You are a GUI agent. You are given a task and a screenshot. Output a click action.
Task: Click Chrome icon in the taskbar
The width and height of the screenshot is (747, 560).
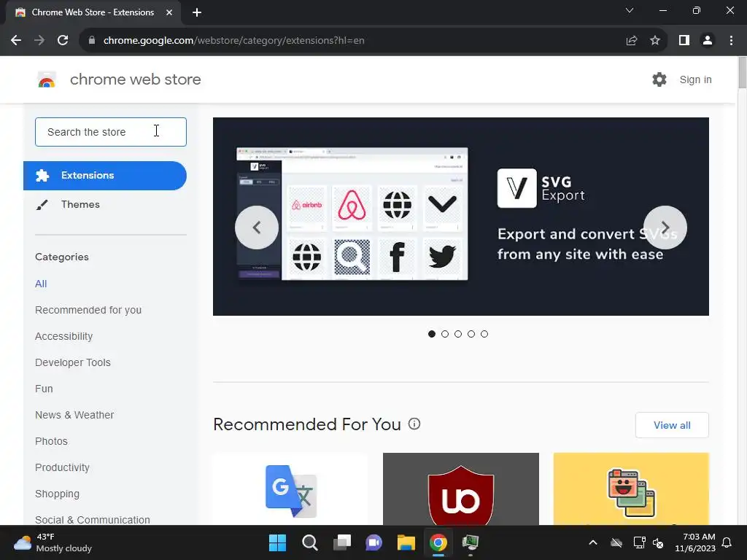(438, 542)
